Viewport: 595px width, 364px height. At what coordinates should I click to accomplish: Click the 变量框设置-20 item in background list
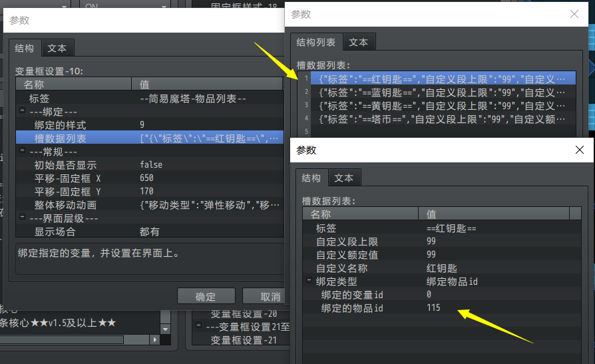coord(234,313)
